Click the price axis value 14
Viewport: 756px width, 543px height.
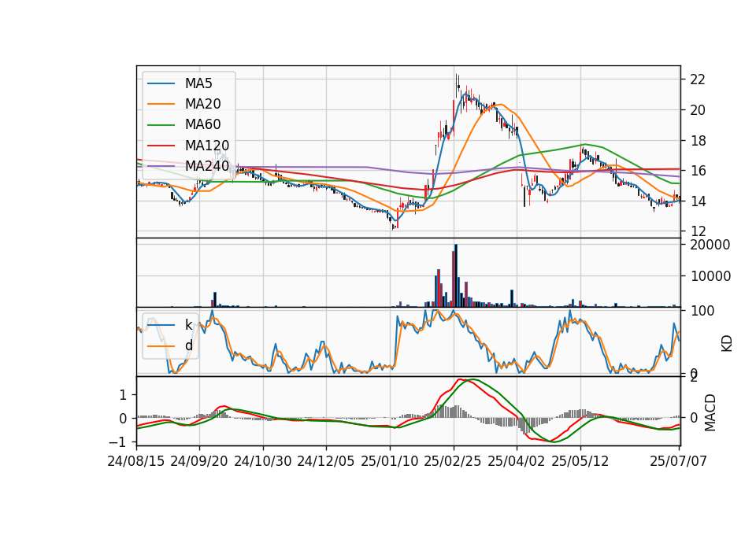[x=697, y=201]
